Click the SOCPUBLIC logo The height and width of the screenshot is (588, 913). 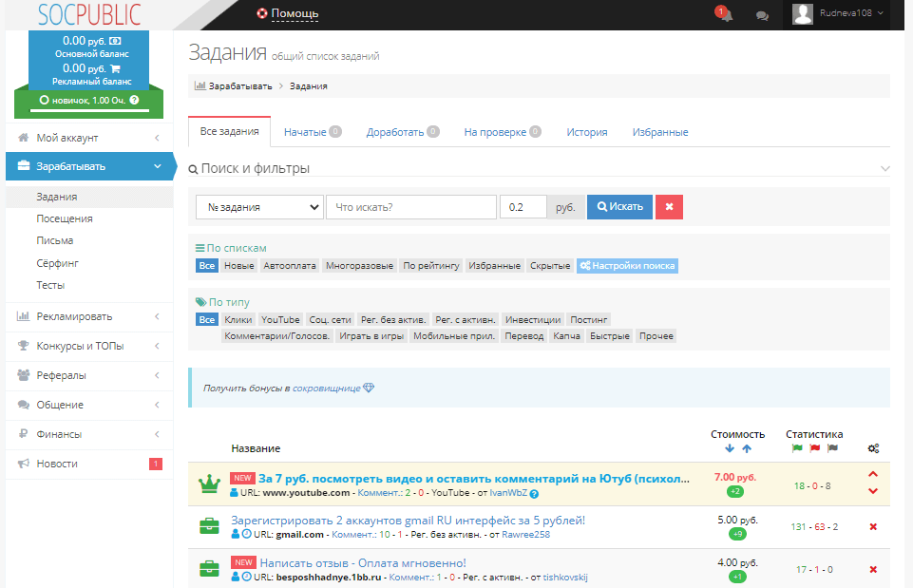(89, 15)
